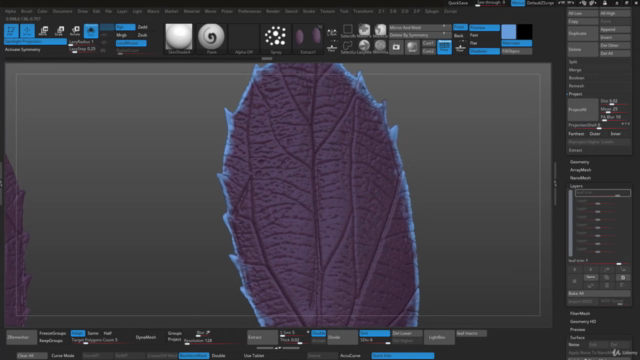
Task: Toggle Spotlight Projection
Action: point(35,42)
